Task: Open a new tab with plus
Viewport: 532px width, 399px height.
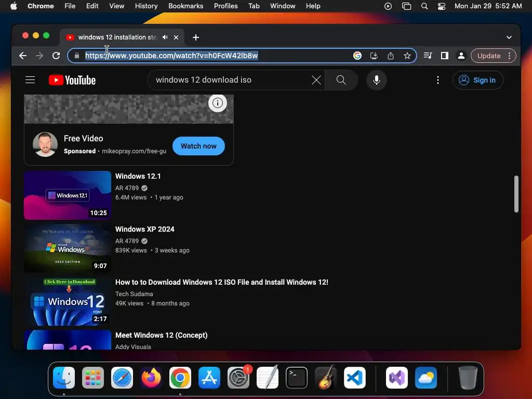Action: pyautogui.click(x=196, y=37)
